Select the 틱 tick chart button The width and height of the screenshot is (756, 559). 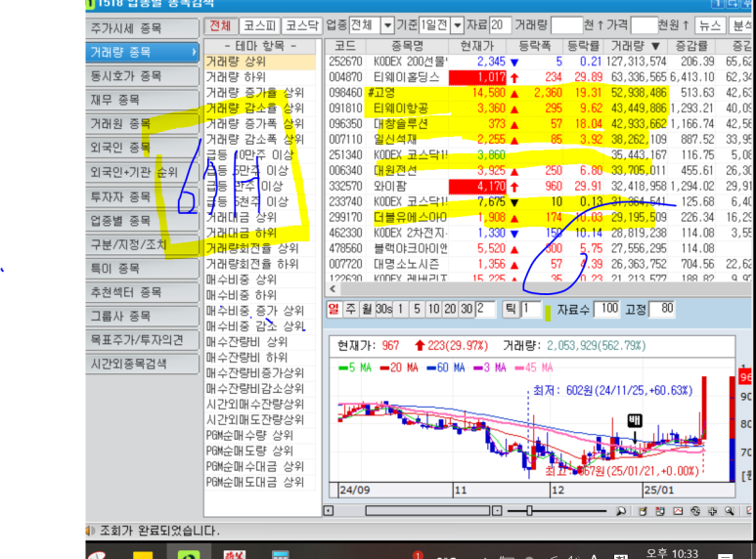pyautogui.click(x=511, y=309)
